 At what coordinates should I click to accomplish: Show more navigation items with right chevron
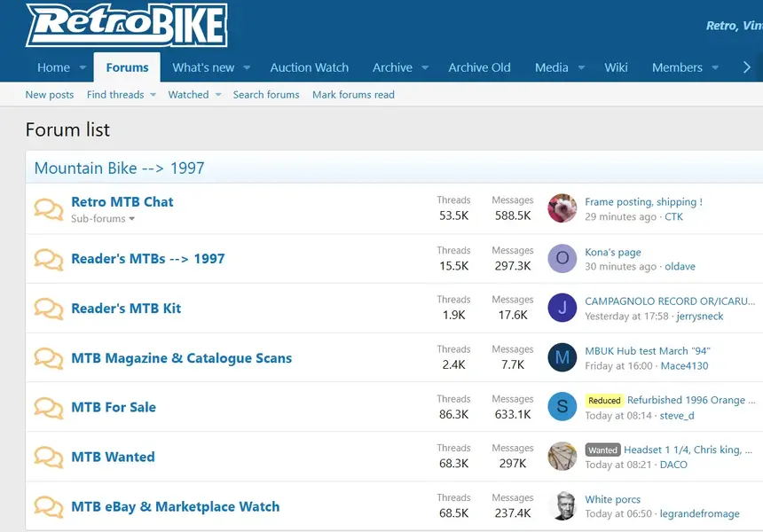(x=747, y=67)
